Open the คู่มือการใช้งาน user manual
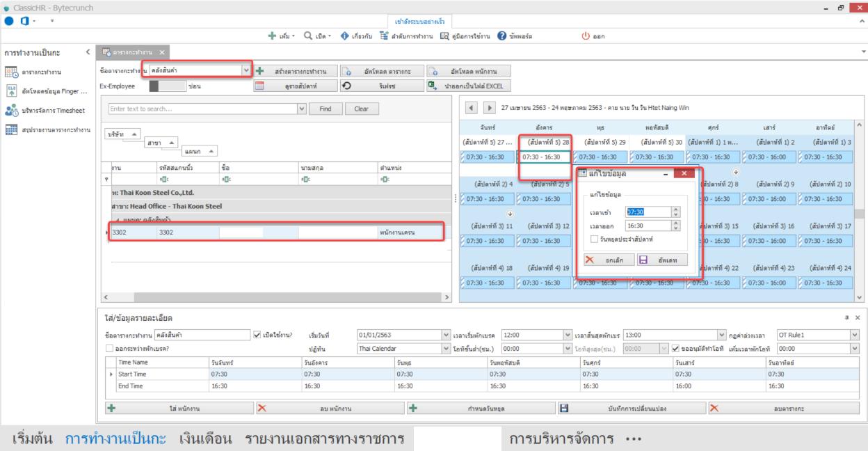The image size is (868, 451). (465, 35)
